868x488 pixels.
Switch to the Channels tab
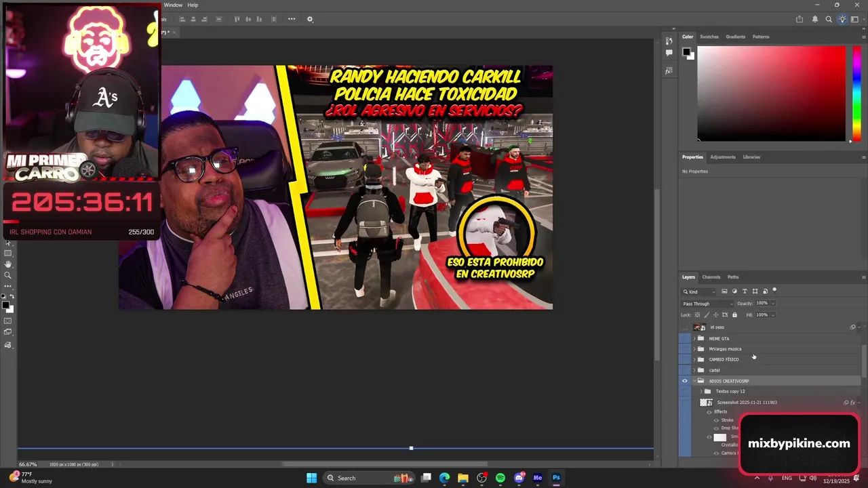(x=711, y=277)
